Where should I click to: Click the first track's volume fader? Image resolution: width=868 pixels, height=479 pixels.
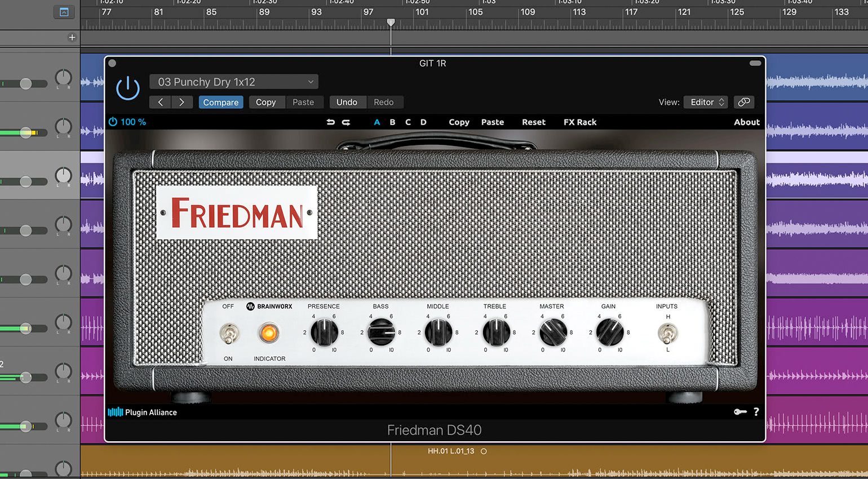coord(25,83)
